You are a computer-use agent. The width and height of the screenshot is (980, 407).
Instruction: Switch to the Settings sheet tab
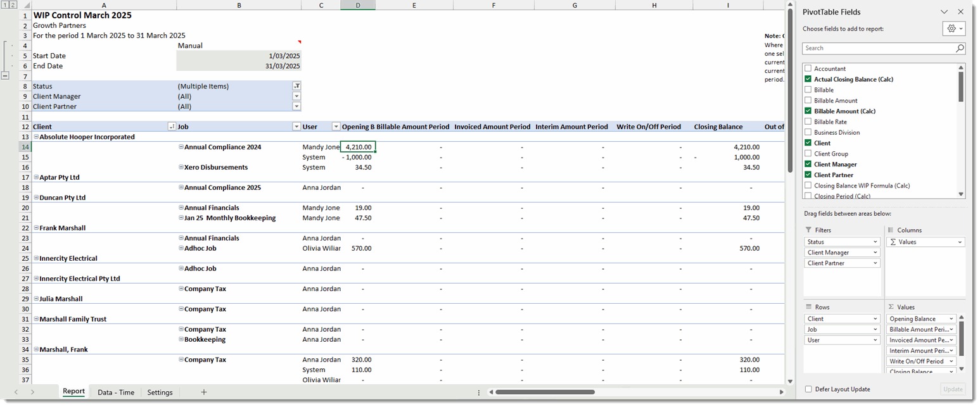pyautogui.click(x=160, y=392)
